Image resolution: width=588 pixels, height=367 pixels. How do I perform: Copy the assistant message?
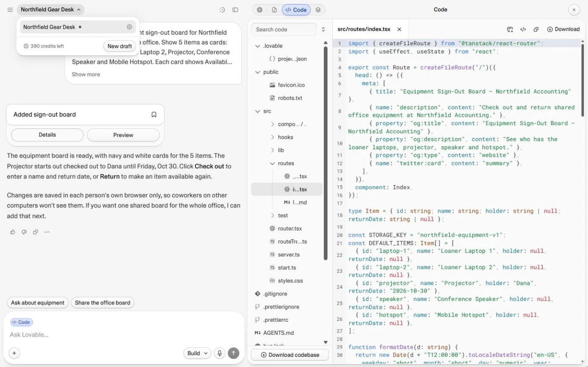click(x=36, y=232)
